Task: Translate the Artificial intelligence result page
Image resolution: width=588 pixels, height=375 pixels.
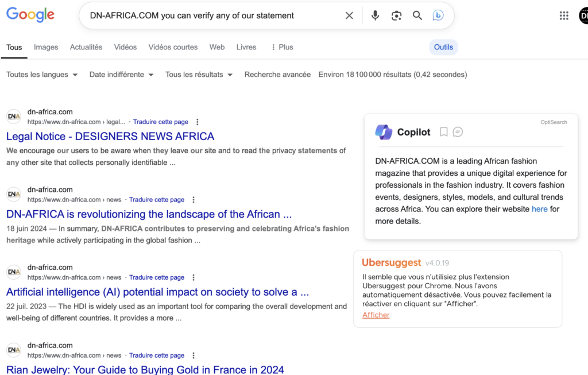Action: pyautogui.click(x=157, y=277)
